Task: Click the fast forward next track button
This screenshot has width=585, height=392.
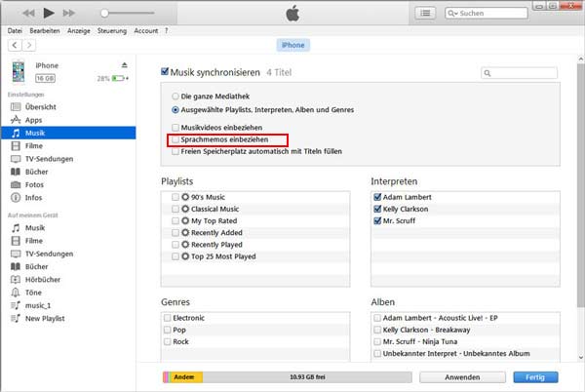Action: pyautogui.click(x=68, y=14)
